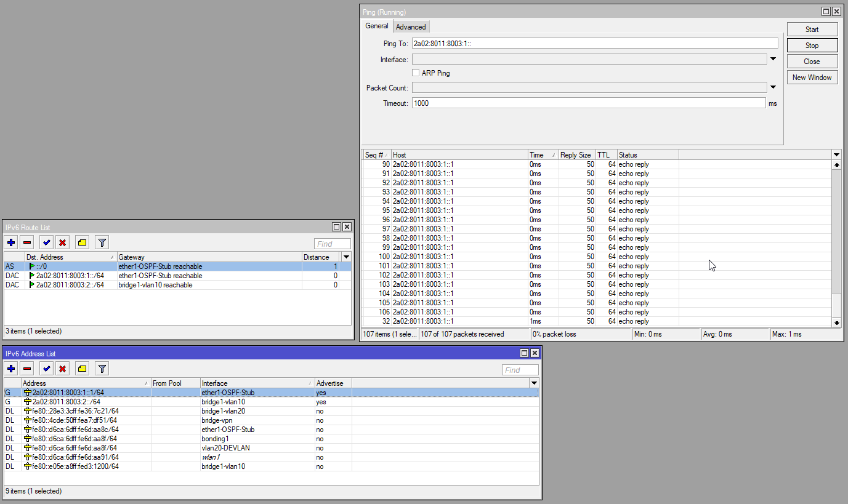Open the Packet Count dropdown
848x504 pixels.
click(x=773, y=87)
